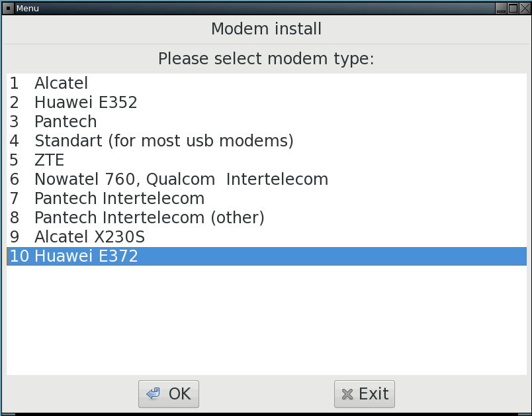Click the empty area below the modem list
Screen dimensions: 532x416
coord(266,318)
